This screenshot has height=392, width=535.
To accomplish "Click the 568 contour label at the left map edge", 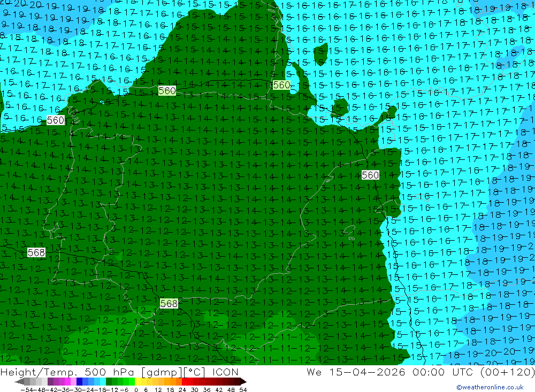I will point(36,252).
